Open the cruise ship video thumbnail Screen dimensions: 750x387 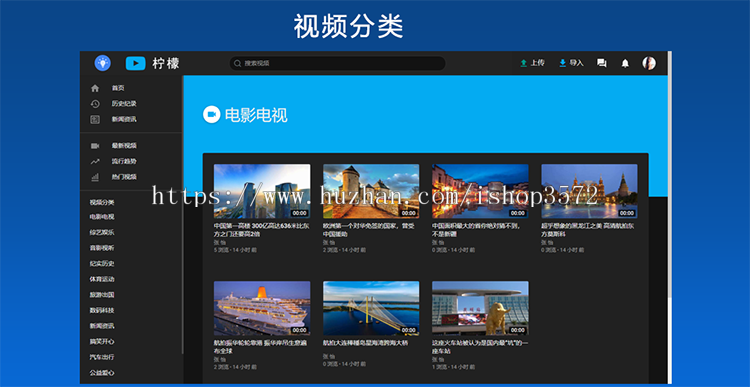coord(262,308)
